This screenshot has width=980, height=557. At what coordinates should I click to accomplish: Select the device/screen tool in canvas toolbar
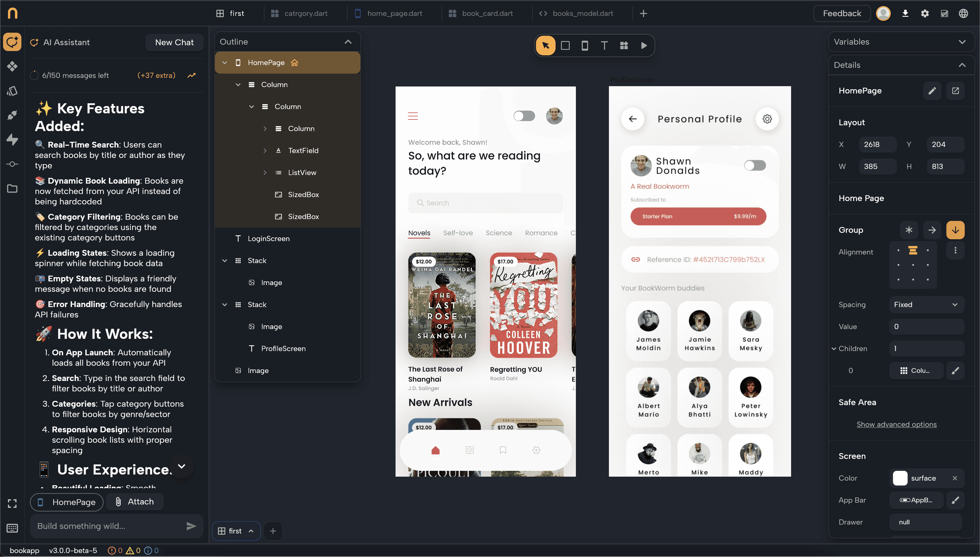click(x=584, y=45)
